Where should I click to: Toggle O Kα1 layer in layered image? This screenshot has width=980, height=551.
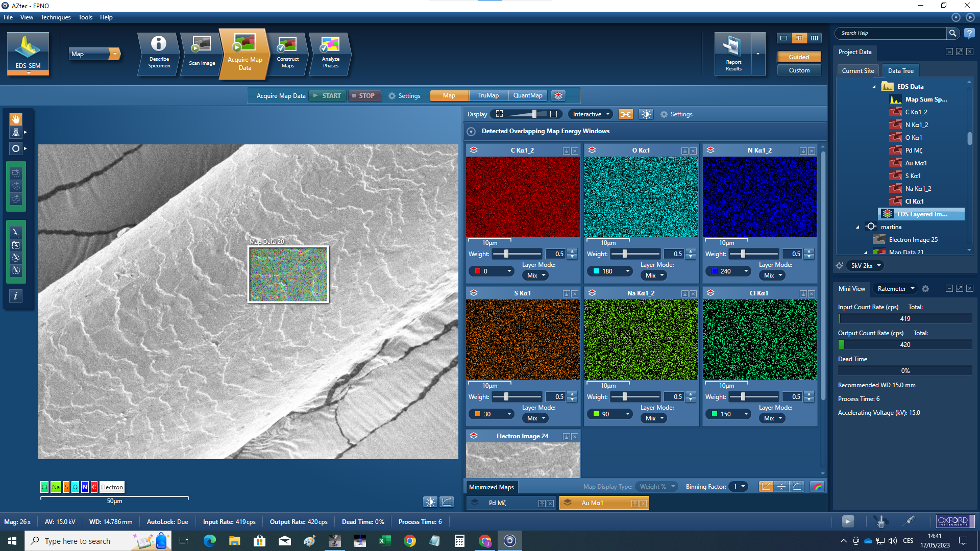592,150
